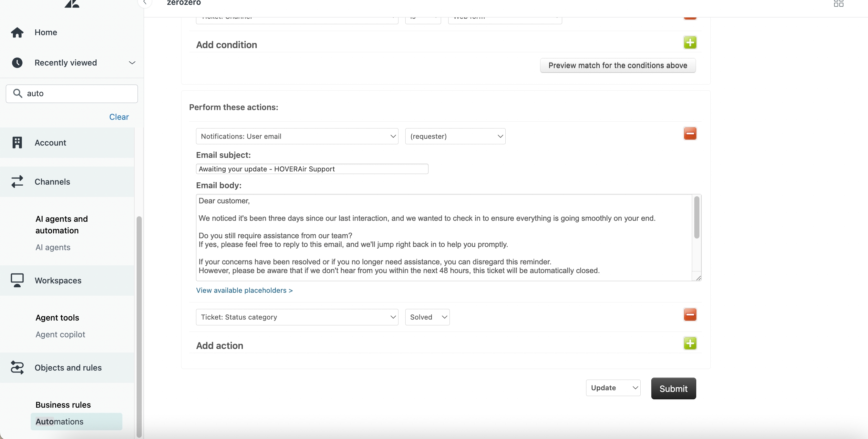Viewport: 868px width, 439px height.
Task: Click the Workspaces monitor icon
Action: coord(17,280)
